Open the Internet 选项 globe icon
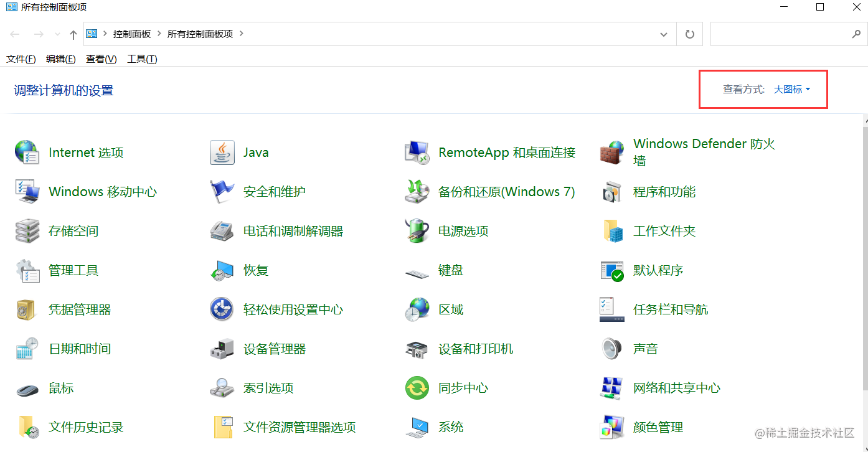 [x=27, y=153]
